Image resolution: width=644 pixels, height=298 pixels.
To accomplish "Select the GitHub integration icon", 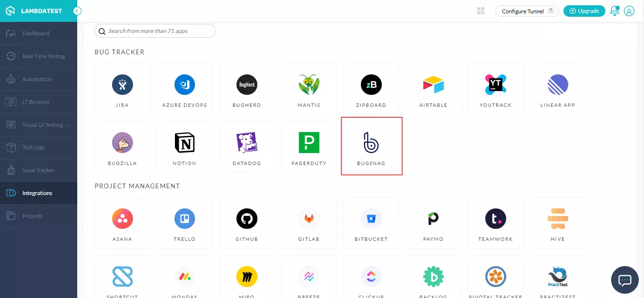I will (x=247, y=219).
